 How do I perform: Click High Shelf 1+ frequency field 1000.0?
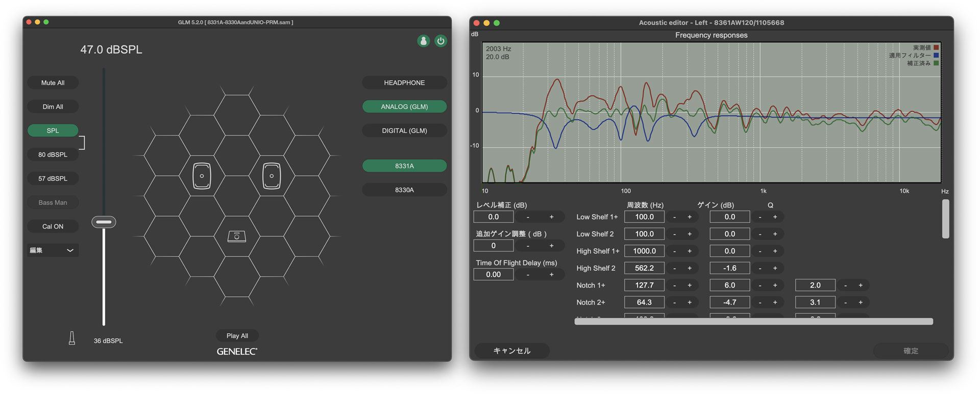tap(644, 251)
